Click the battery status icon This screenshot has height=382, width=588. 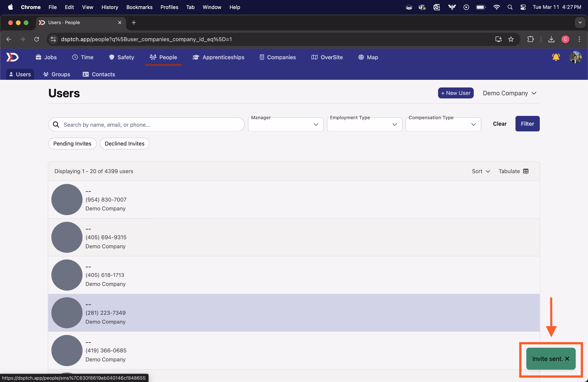click(481, 7)
